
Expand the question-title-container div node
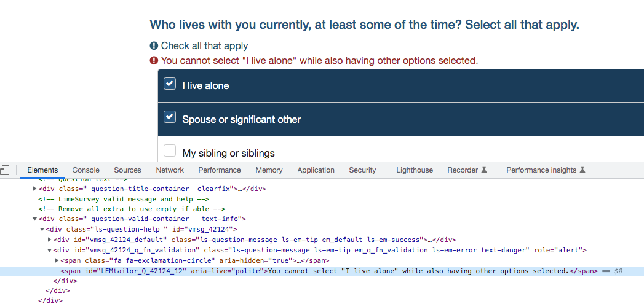[x=35, y=189]
